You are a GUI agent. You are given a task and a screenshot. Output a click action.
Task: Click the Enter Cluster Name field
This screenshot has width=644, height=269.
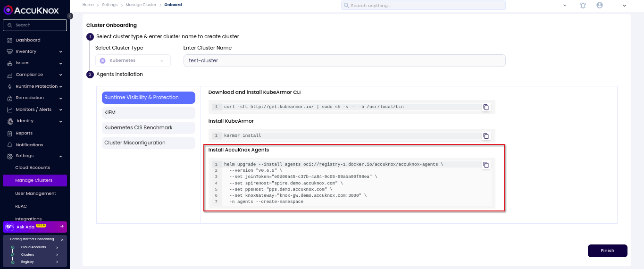(344, 61)
